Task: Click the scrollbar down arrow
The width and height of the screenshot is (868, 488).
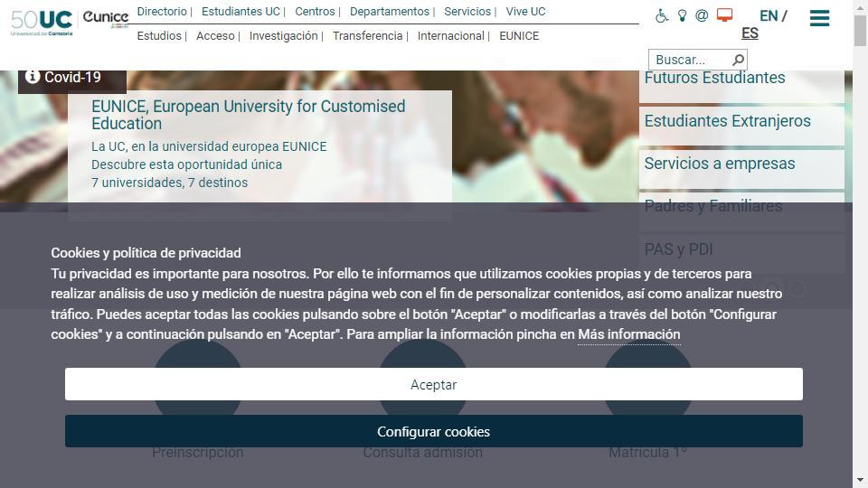Action: click(860, 480)
